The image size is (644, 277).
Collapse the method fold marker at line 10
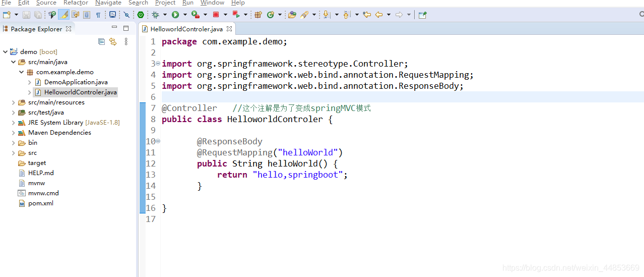[158, 141]
